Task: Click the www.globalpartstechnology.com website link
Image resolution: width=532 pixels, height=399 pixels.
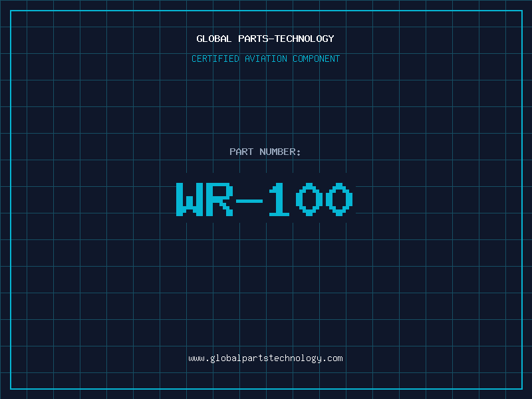Action: 265,358
